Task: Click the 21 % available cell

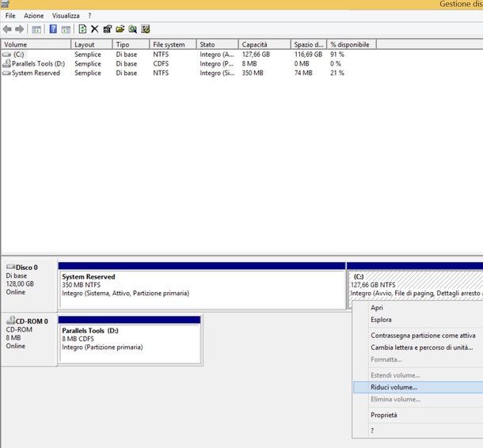Action: [337, 73]
